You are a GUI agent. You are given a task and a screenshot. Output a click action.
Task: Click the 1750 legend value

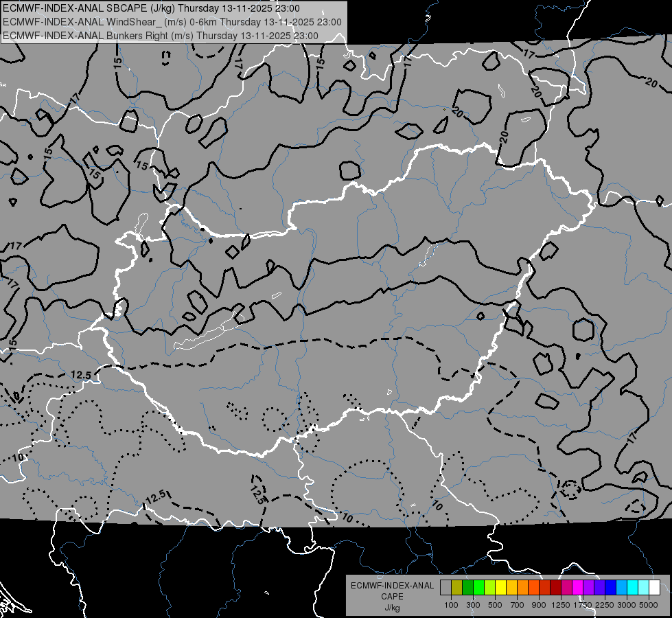point(583,605)
